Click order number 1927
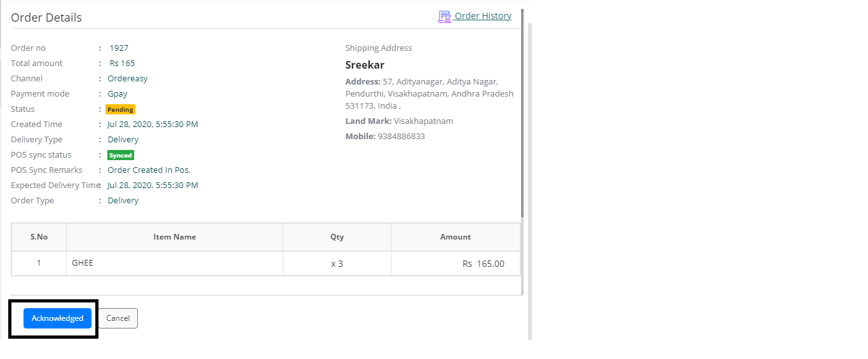The width and height of the screenshot is (868, 359). (119, 48)
